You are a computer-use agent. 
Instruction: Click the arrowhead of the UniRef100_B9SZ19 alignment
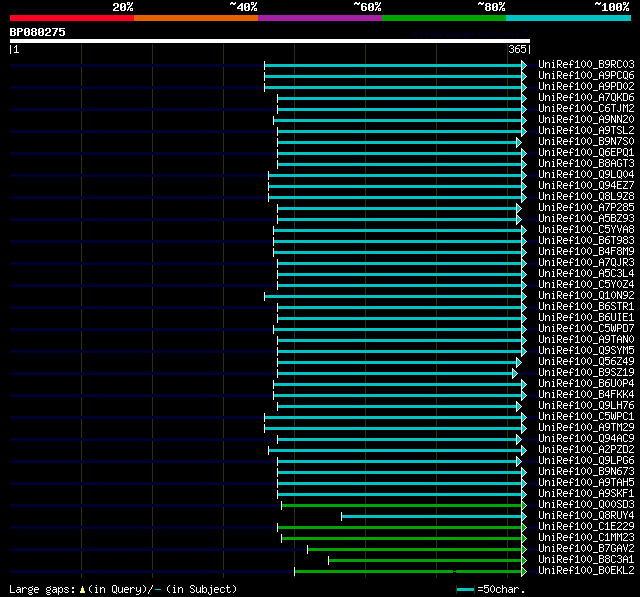coord(515,373)
